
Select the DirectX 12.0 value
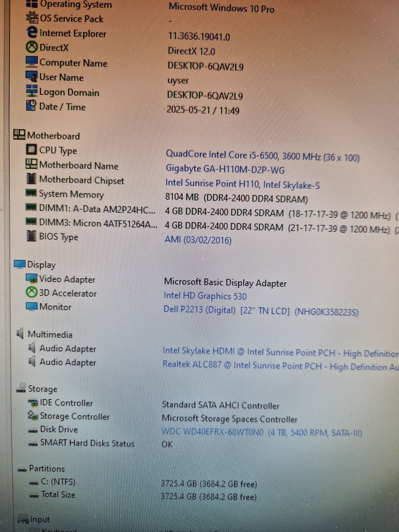(192, 51)
